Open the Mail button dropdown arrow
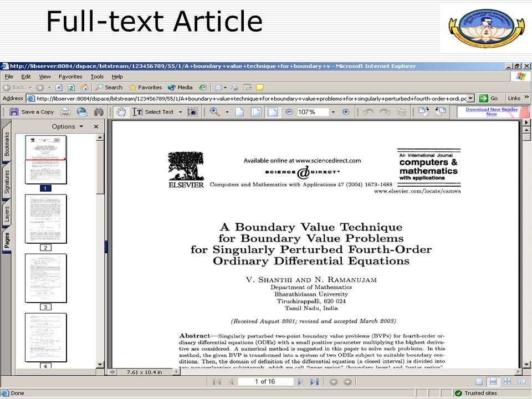The width and height of the screenshot is (532, 399). (x=225, y=88)
